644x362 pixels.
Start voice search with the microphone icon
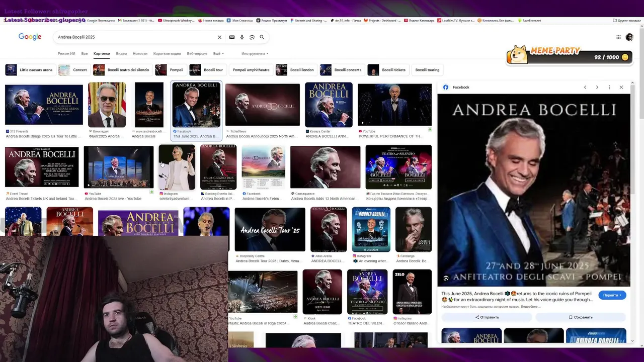click(x=242, y=37)
